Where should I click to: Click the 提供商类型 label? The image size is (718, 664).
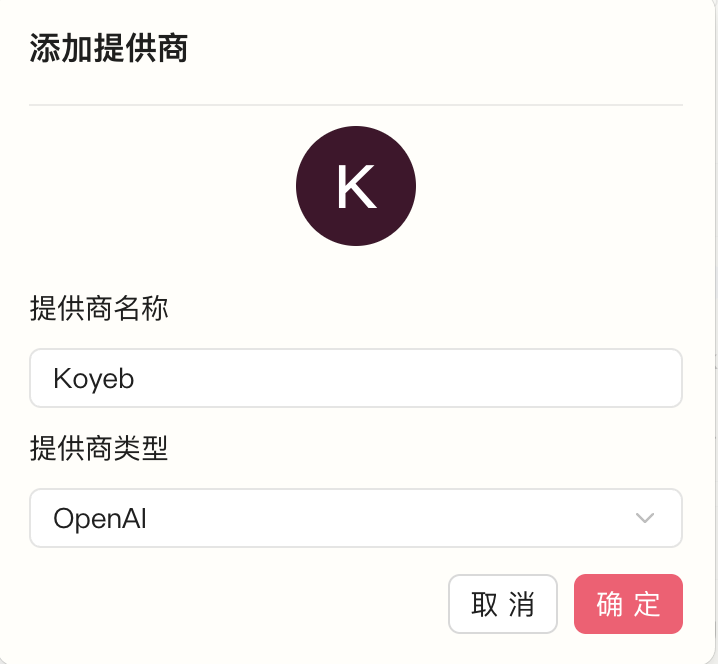tap(99, 449)
